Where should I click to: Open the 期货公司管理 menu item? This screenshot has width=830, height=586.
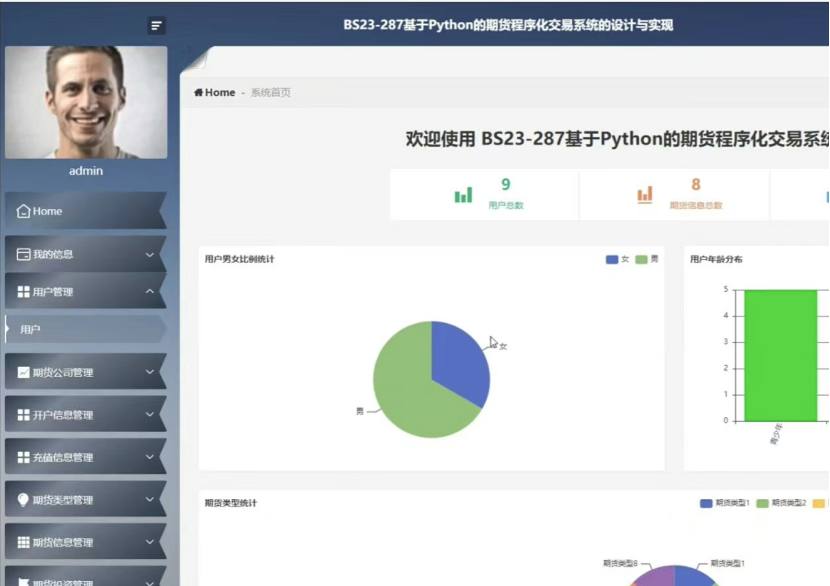pos(86,372)
